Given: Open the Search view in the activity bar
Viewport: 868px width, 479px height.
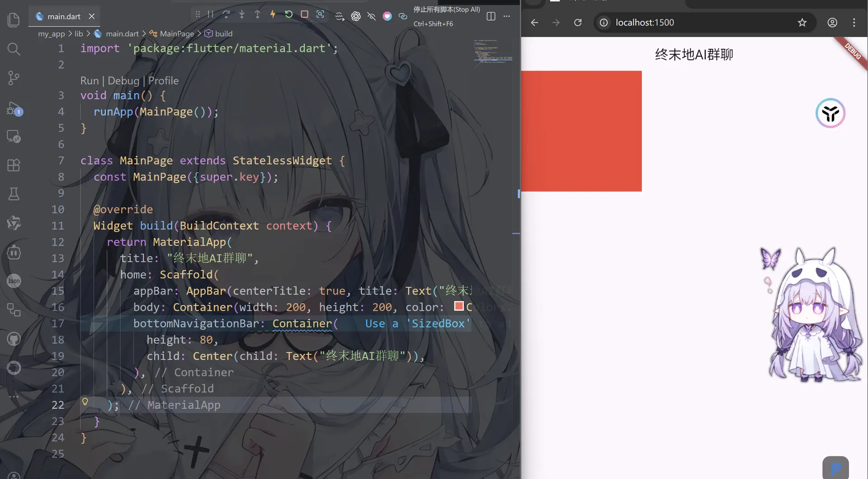Looking at the screenshot, I should 14,49.
